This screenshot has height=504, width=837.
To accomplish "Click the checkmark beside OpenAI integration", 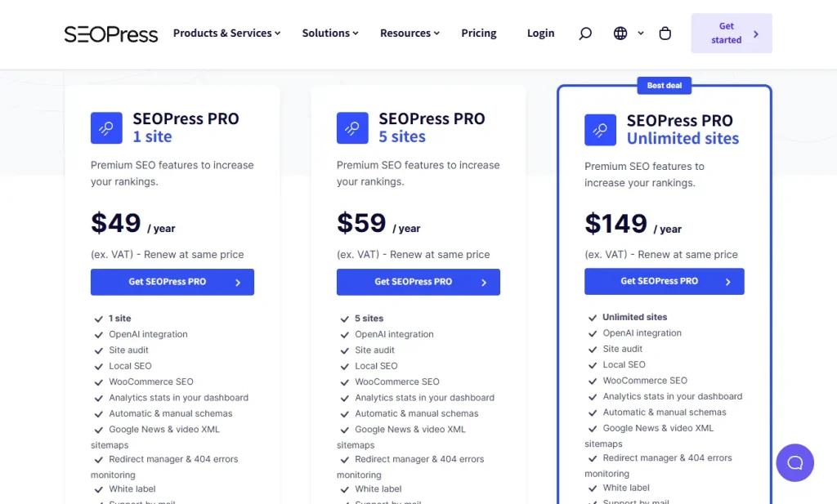I will [x=98, y=334].
